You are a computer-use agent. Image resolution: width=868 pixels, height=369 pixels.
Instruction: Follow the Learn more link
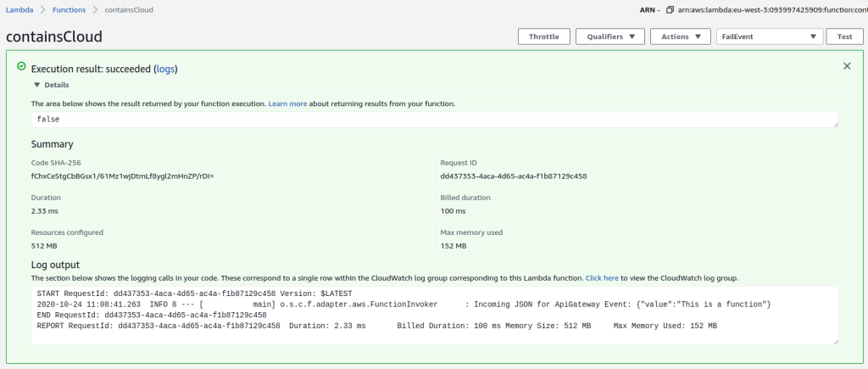tap(287, 103)
